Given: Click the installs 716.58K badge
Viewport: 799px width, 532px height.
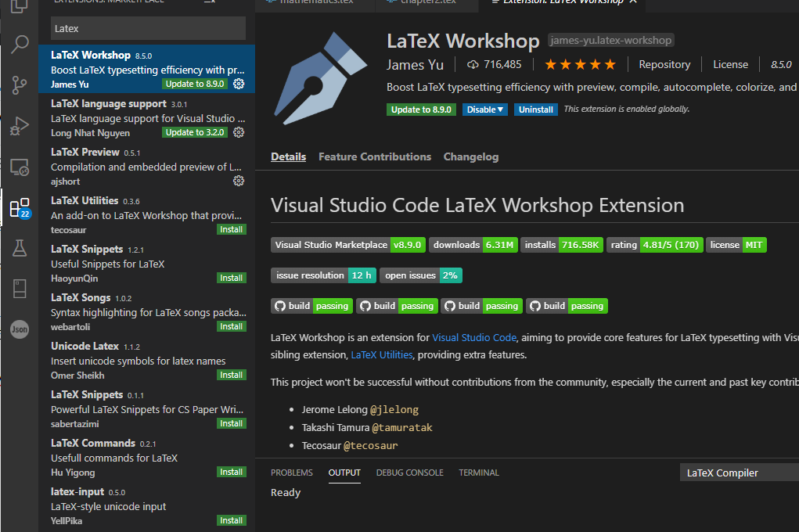Looking at the screenshot, I should click(x=562, y=245).
